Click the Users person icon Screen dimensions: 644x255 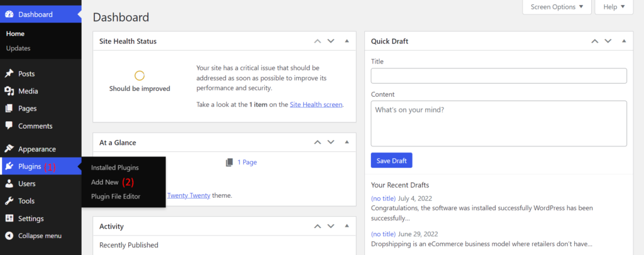coord(9,183)
